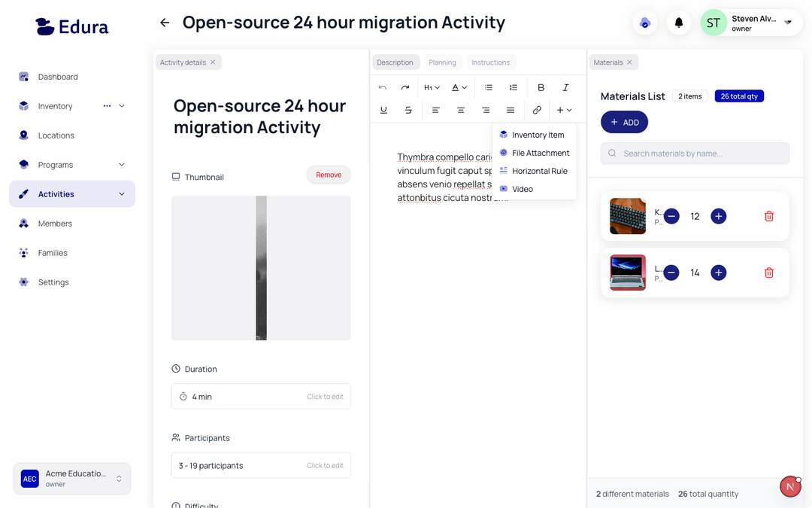Screen dimensions: 812x508
Task: Apply italic formatting to the description text
Action: tap(565, 87)
